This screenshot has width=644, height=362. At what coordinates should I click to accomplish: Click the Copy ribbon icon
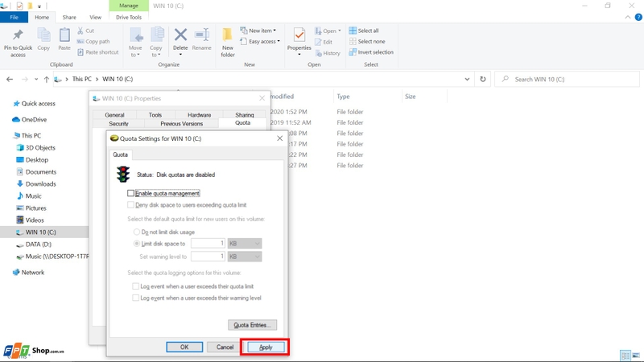click(x=43, y=35)
